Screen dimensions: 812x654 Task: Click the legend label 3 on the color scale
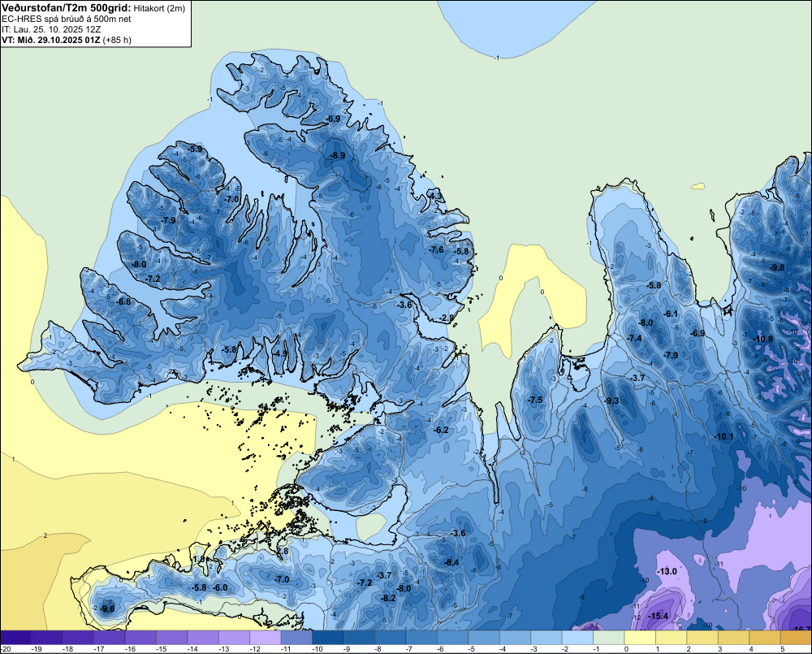(x=719, y=649)
